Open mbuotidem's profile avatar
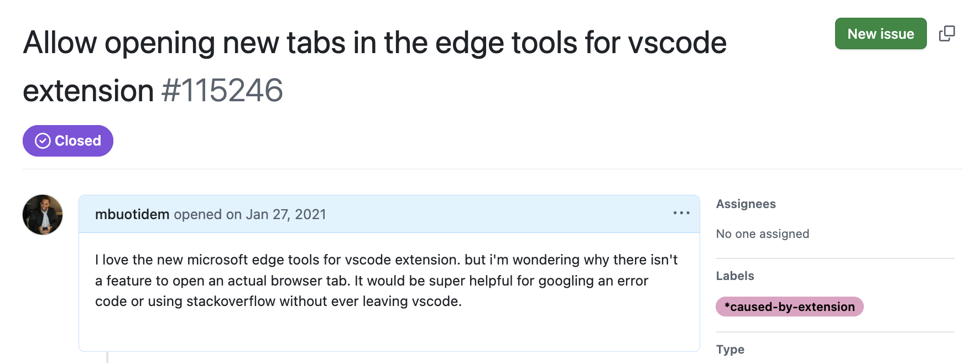The image size is (980, 363). click(43, 215)
